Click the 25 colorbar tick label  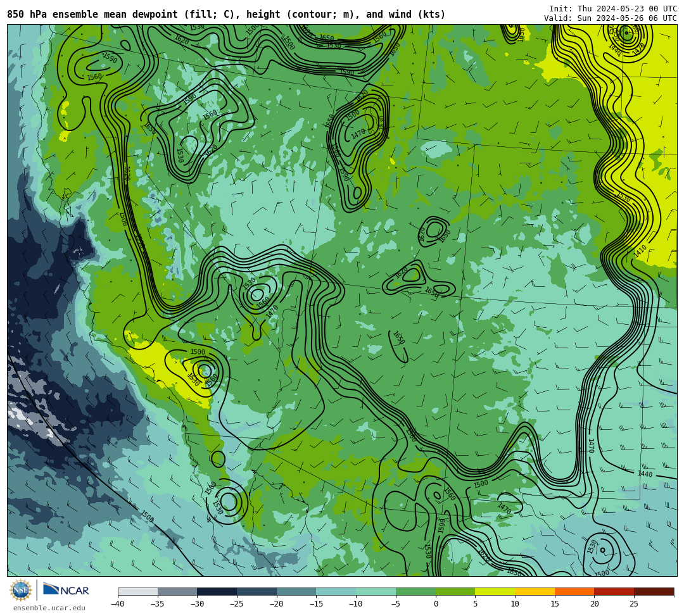(x=634, y=604)
